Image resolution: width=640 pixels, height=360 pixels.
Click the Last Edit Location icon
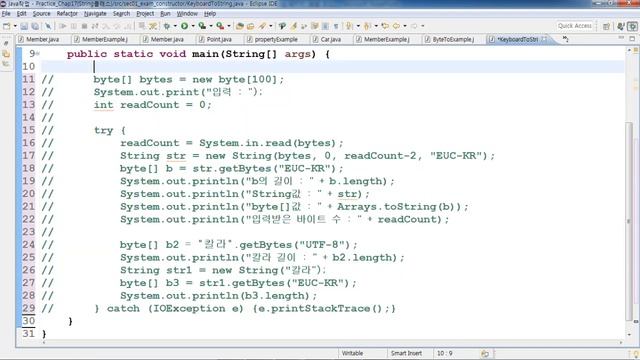pyautogui.click(x=385, y=26)
